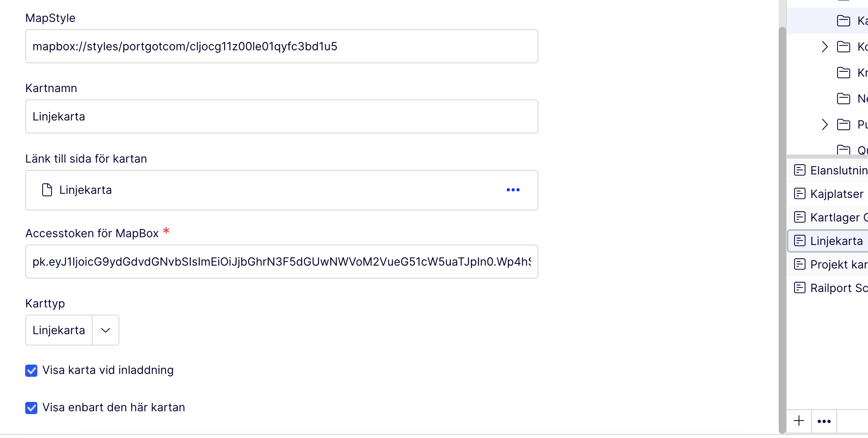The width and height of the screenshot is (868, 438).
Task: Select the Elanslutning block icon
Action: point(800,170)
